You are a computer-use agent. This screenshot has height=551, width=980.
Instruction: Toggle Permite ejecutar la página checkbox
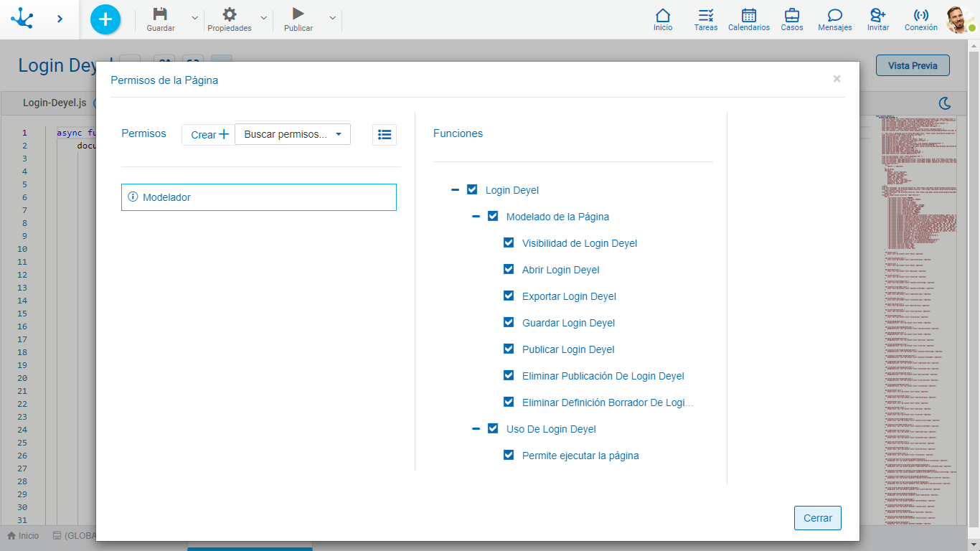pos(509,455)
